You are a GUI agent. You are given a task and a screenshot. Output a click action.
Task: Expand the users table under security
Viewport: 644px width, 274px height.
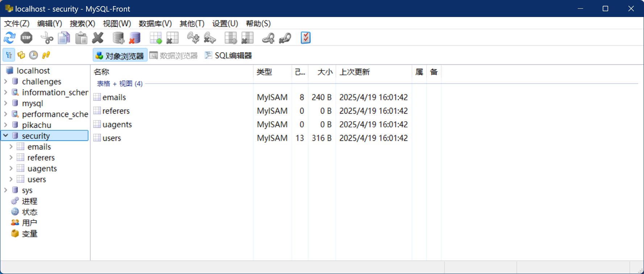11,179
